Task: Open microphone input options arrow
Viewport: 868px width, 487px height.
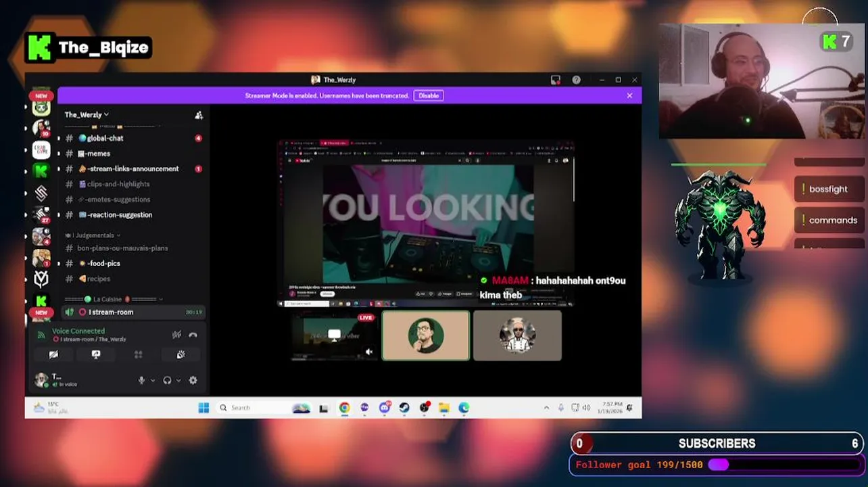Action: click(152, 381)
